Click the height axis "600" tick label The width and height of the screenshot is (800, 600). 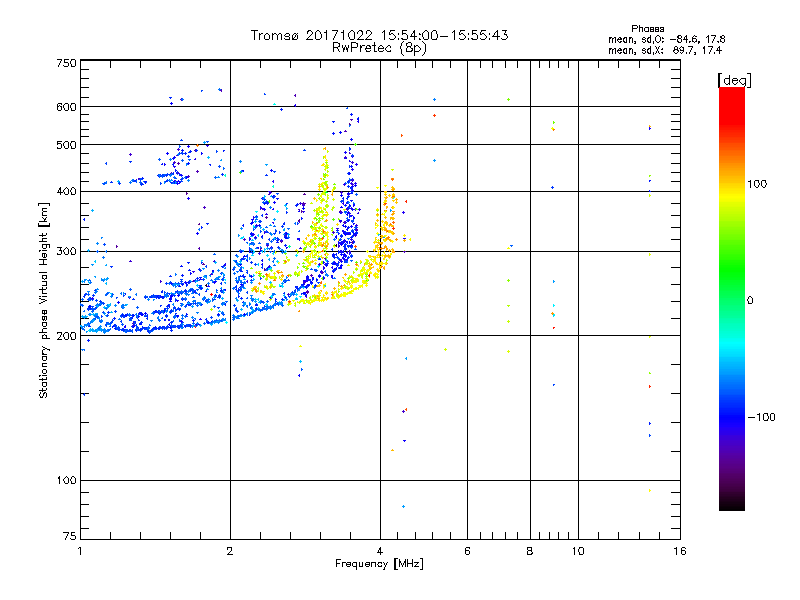66,107
